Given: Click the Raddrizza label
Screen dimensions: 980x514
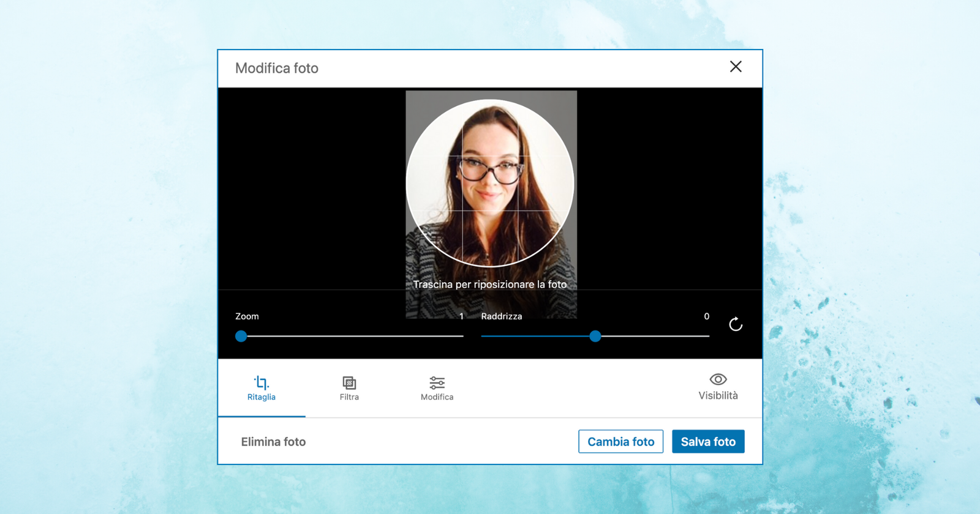Looking at the screenshot, I should [x=502, y=316].
